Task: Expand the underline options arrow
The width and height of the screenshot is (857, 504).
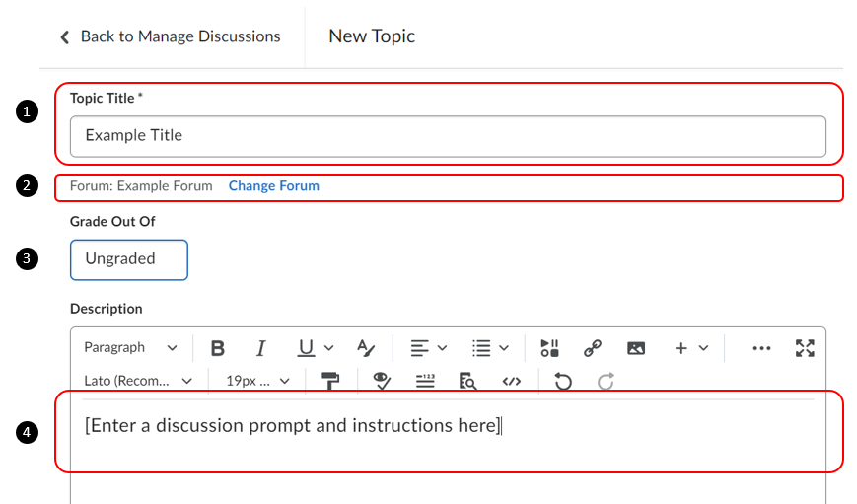Action: [328, 348]
